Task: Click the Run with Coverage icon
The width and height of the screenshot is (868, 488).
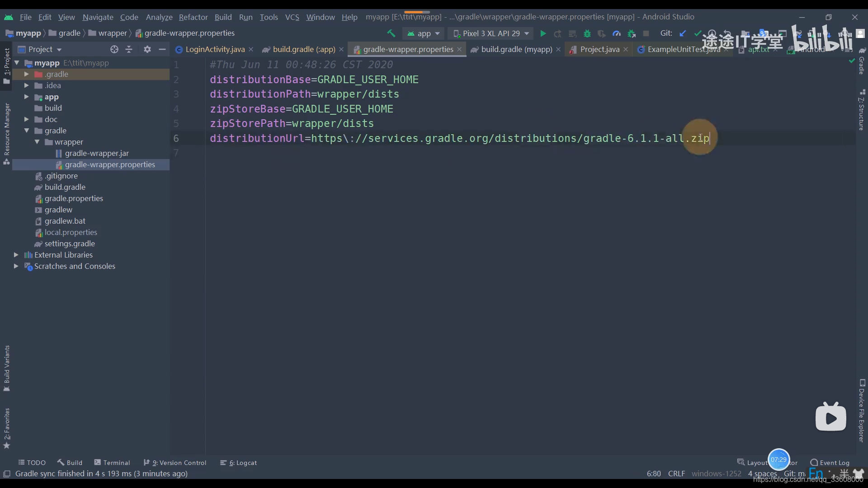Action: point(602,33)
